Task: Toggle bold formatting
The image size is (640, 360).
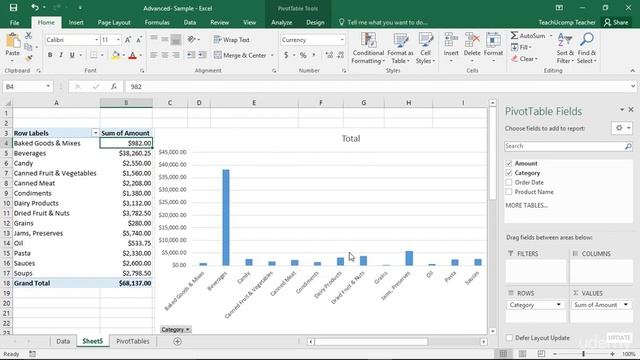Action: (50, 55)
